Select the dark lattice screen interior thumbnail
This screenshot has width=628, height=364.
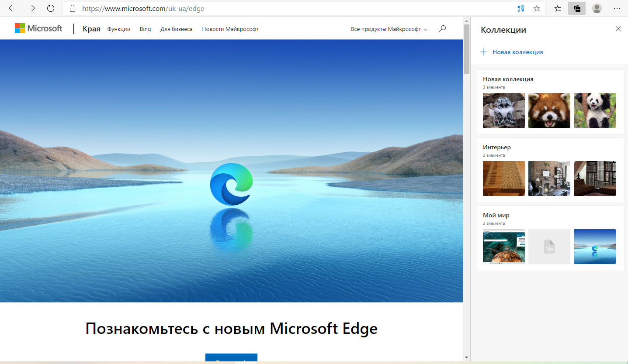point(595,179)
